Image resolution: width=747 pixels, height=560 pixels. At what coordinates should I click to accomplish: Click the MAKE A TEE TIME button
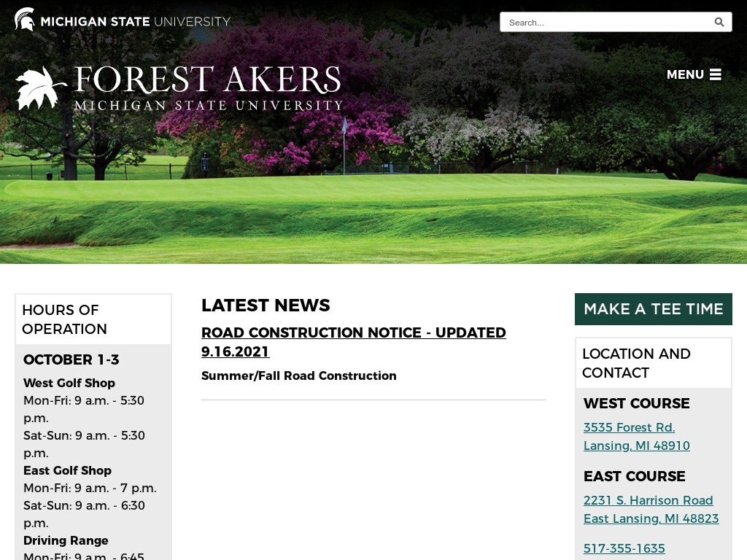(x=653, y=309)
